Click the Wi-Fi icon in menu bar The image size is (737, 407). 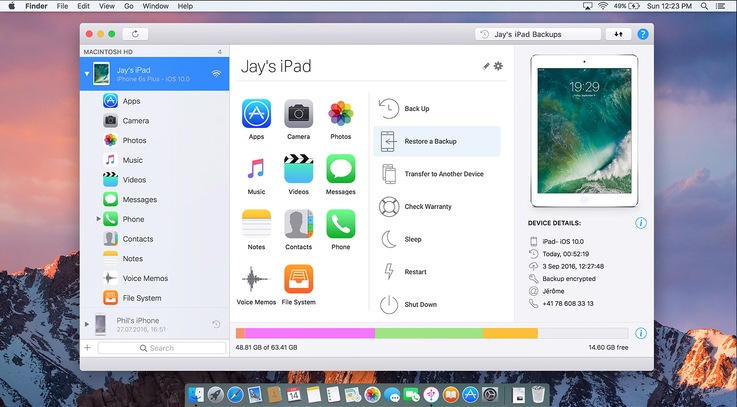click(603, 6)
